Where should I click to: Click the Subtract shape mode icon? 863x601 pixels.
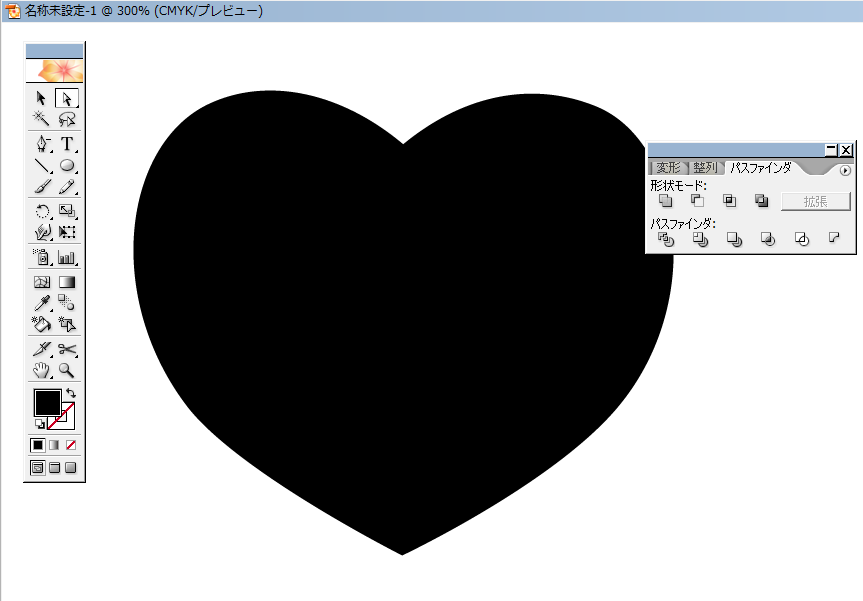point(698,200)
